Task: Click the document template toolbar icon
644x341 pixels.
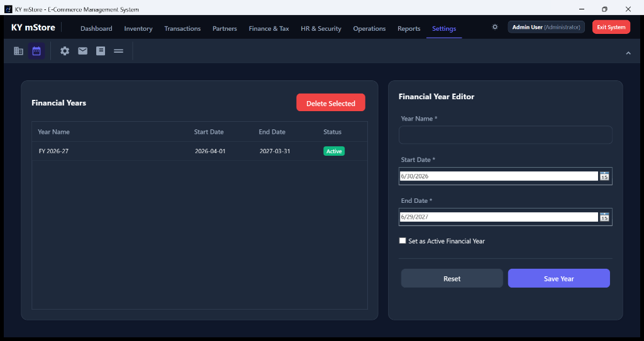Action: tap(101, 51)
